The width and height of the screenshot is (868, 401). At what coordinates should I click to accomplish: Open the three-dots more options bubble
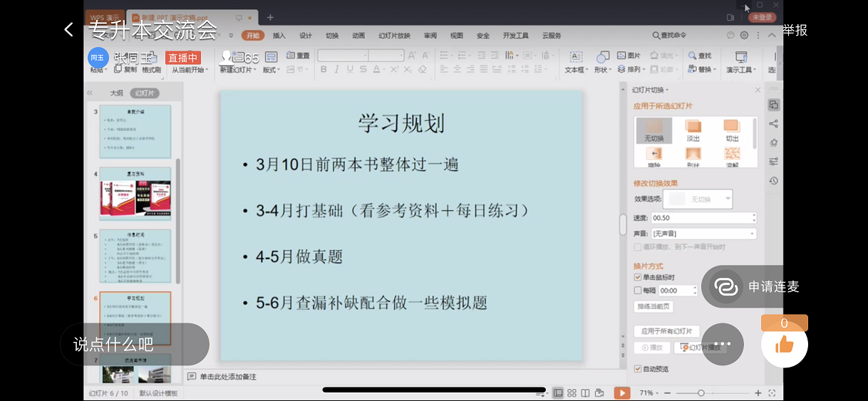tap(723, 344)
